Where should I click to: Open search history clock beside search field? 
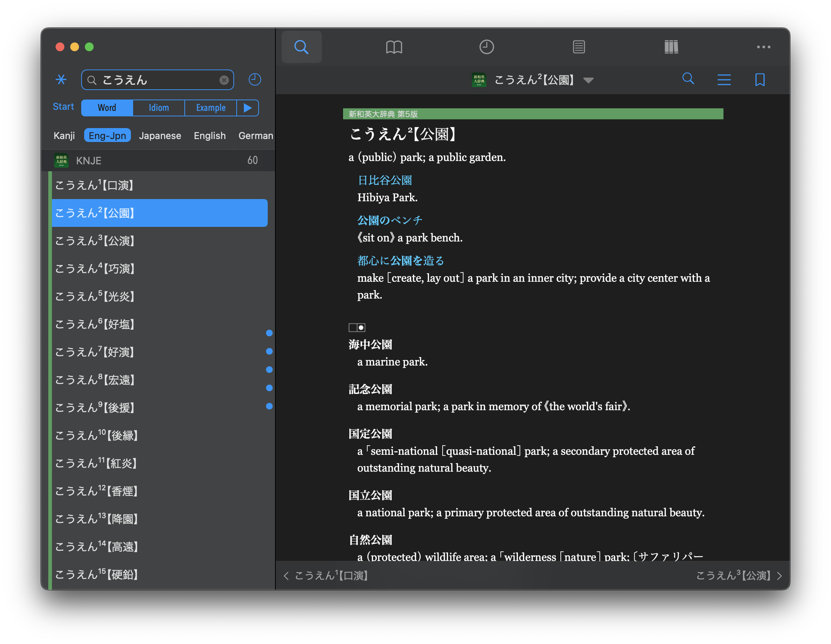[255, 79]
